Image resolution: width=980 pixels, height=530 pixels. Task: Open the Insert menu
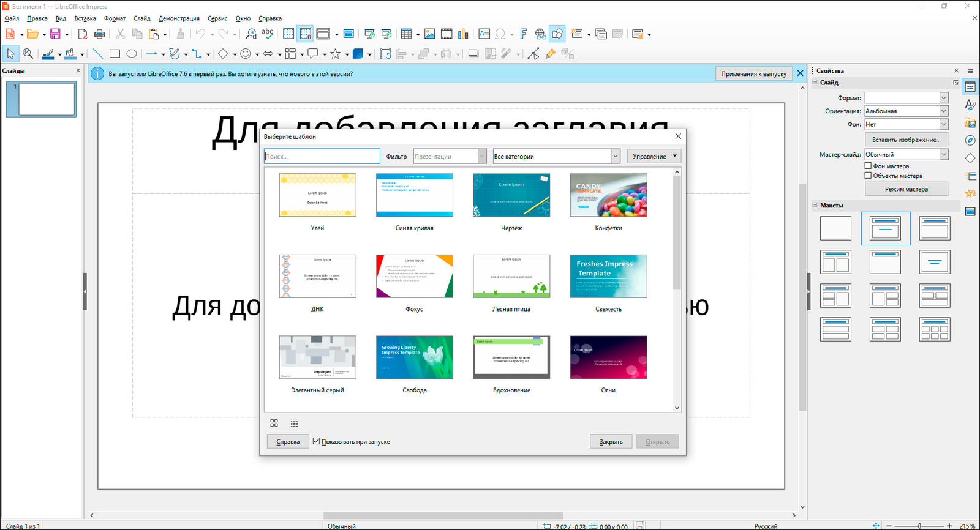(85, 18)
